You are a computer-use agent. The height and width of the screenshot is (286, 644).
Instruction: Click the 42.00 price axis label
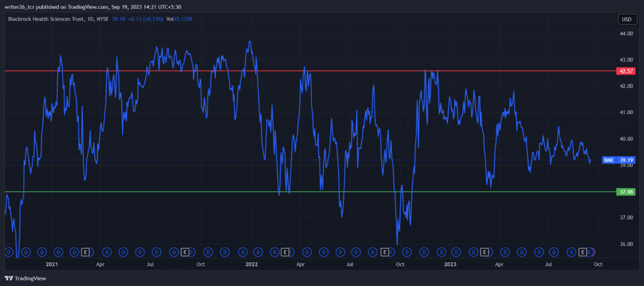(626, 86)
